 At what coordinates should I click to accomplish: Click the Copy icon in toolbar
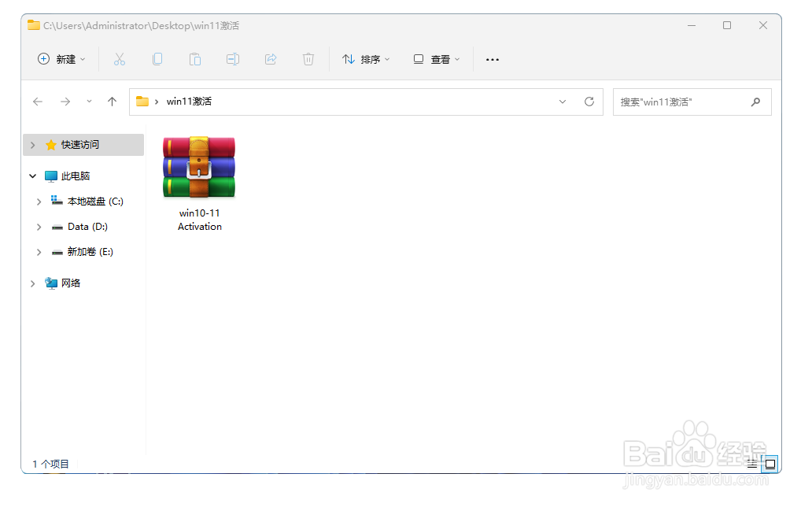tap(157, 59)
